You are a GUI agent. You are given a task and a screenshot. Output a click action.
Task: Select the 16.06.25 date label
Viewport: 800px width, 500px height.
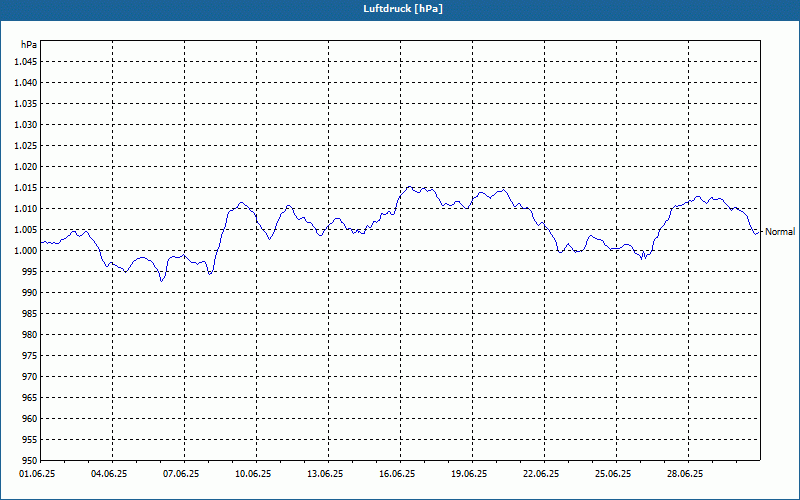pyautogui.click(x=397, y=474)
